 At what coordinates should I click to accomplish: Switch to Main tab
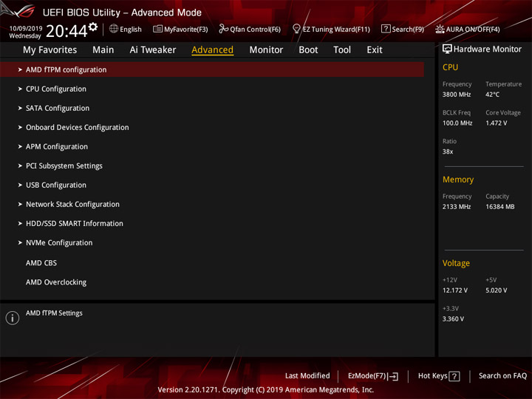coord(103,50)
